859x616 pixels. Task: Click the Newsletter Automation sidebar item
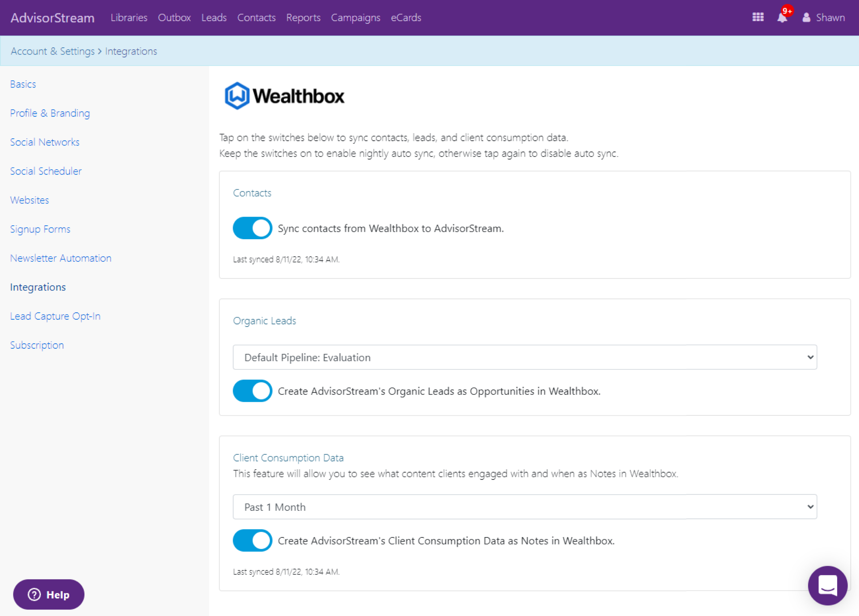coord(61,257)
